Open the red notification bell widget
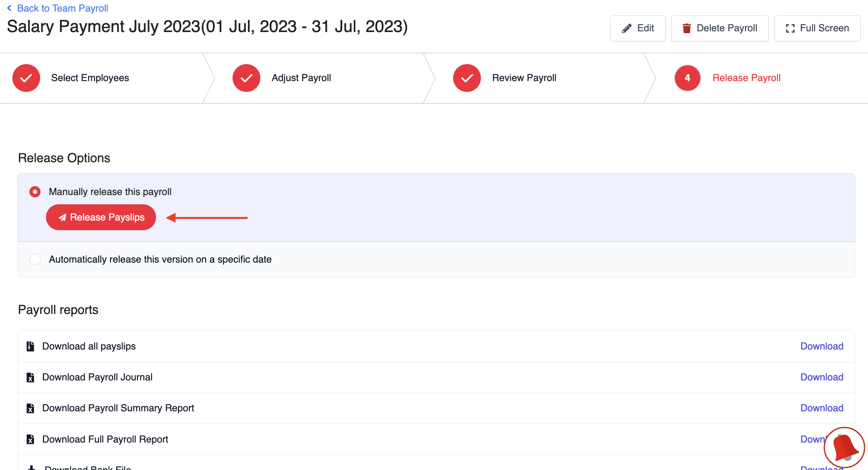This screenshot has height=470, width=868. coord(844,448)
